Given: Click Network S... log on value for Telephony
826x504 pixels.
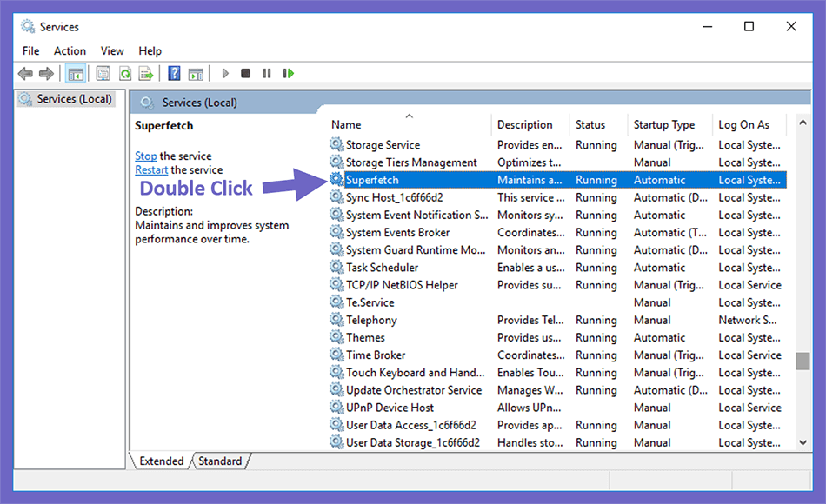Looking at the screenshot, I should point(748,320).
